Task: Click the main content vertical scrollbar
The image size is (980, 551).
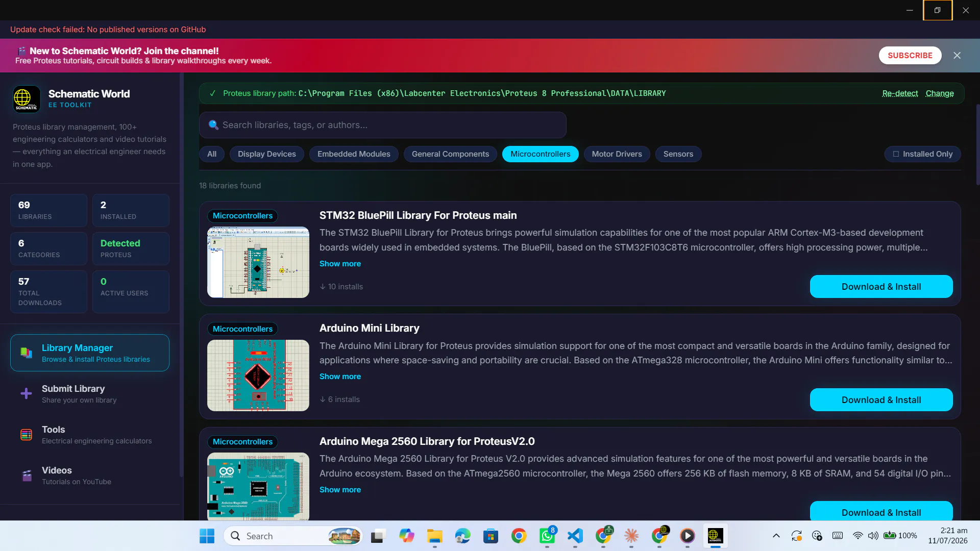Action: 977,145
